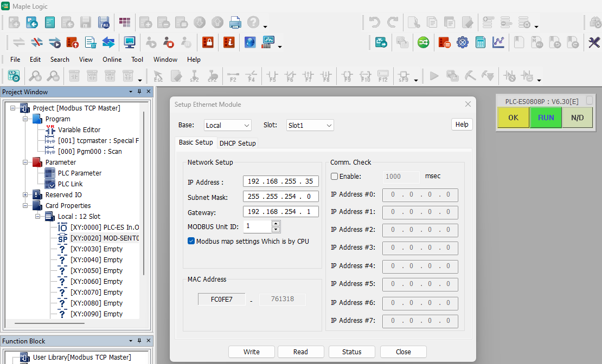
Task: Switch to the DHCP Setup tab
Action: (238, 143)
